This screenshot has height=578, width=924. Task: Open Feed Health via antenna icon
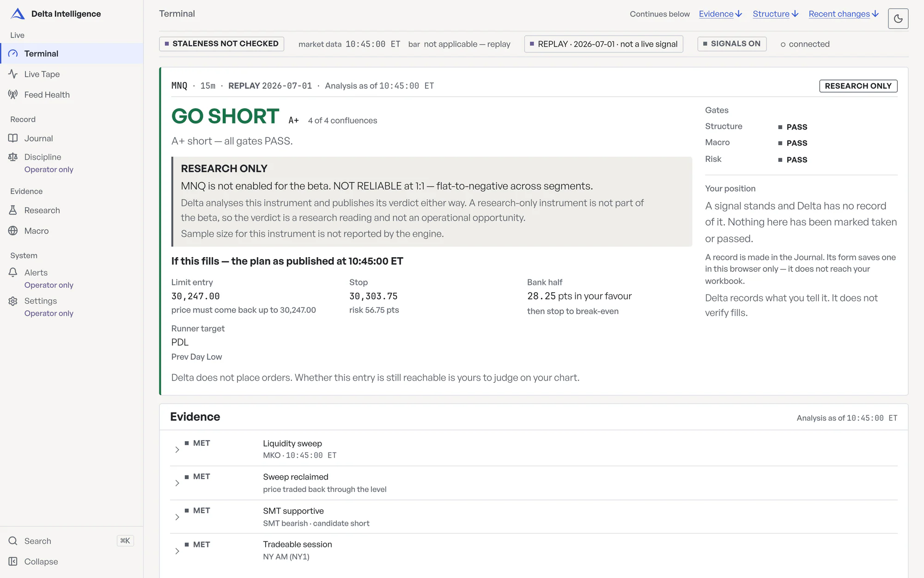tap(13, 95)
